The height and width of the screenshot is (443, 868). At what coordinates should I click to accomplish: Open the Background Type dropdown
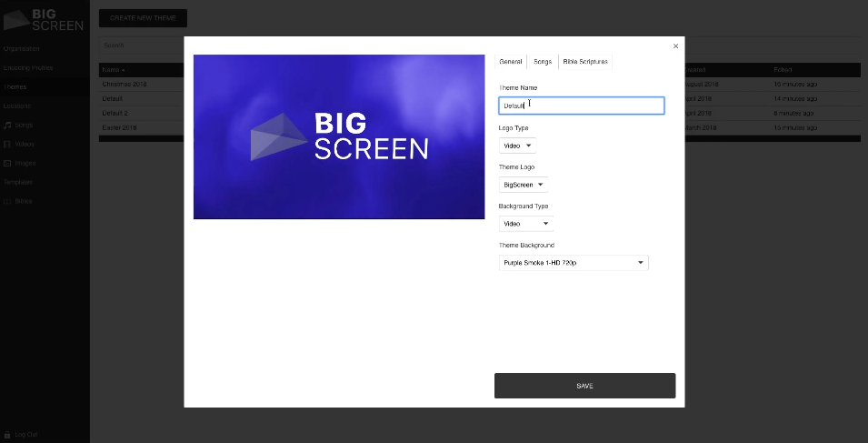(x=525, y=224)
